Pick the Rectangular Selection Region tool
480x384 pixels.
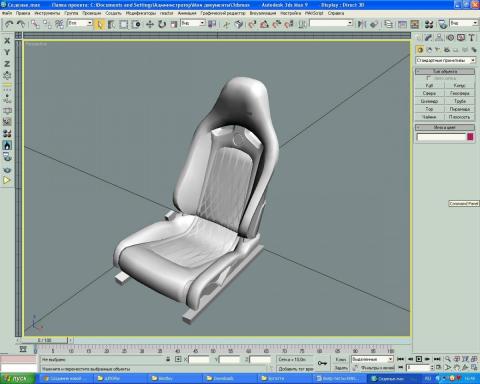pos(124,24)
